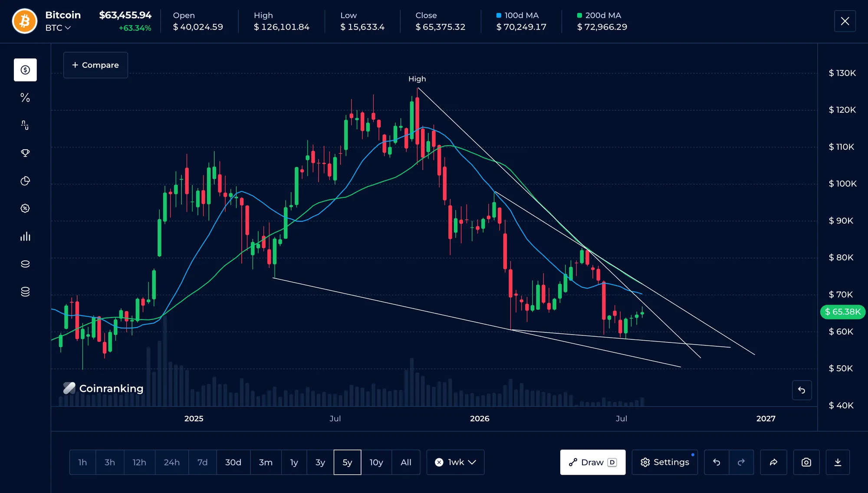Open the trophy rankings icon
Image resolution: width=868 pixels, height=493 pixels.
pyautogui.click(x=25, y=153)
